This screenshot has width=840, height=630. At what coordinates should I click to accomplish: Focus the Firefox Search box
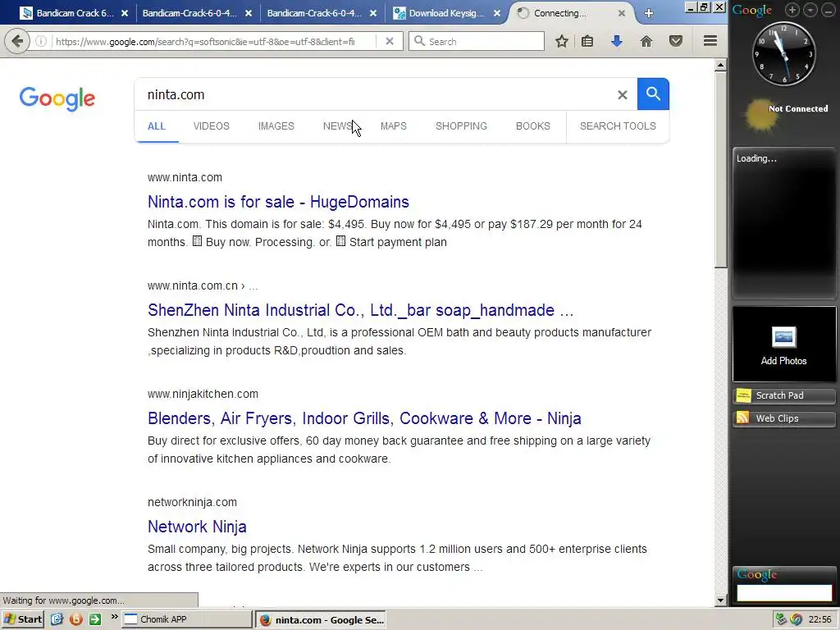coord(477,41)
